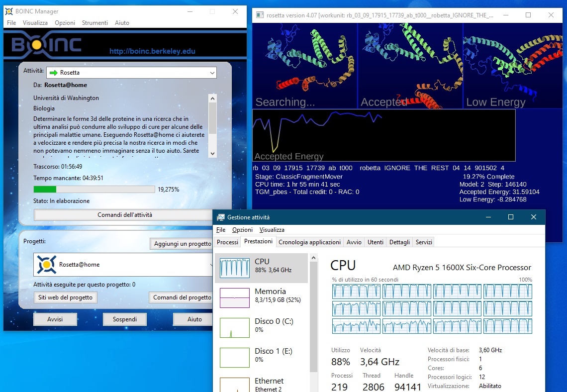
Task: Open the boinc.berkeley.edu link
Action: coord(152,51)
